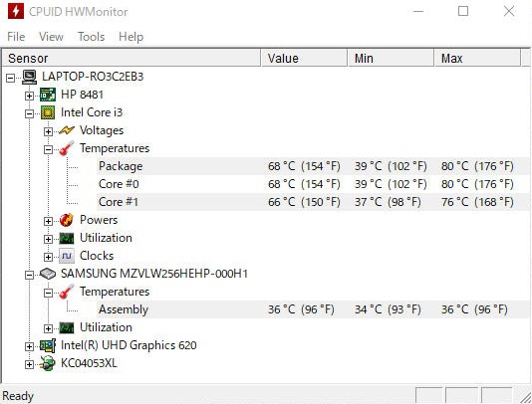Click the HP 8481 motherboard icon
Image resolution: width=532 pixels, height=404 pixels.
(x=48, y=95)
